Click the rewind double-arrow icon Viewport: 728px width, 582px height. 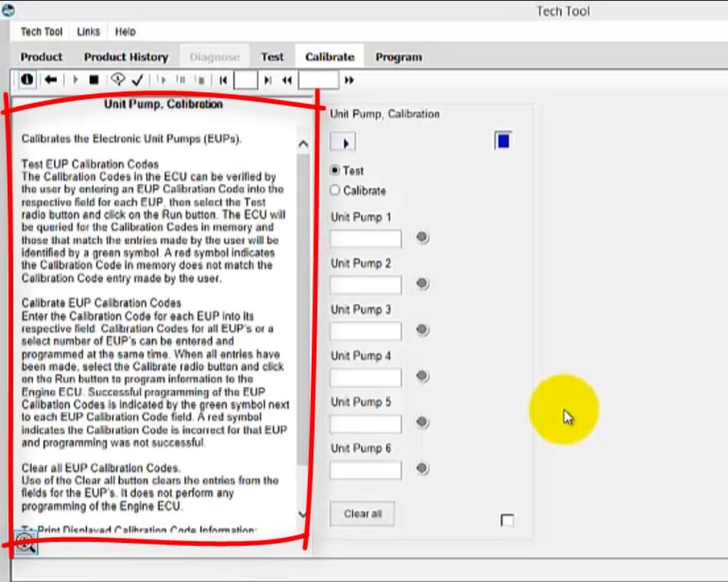(287, 81)
